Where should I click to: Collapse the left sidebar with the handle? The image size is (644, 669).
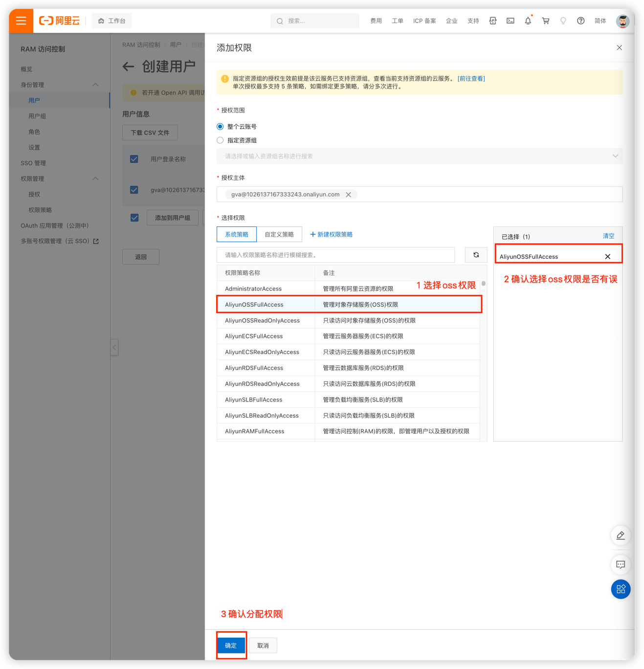pos(114,347)
